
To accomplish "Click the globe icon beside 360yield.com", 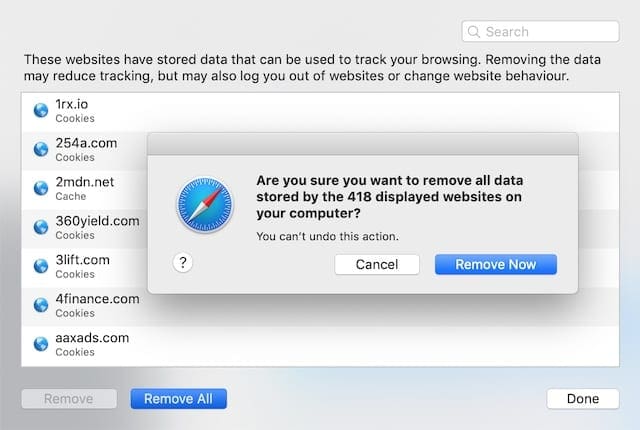I will coord(41,227).
